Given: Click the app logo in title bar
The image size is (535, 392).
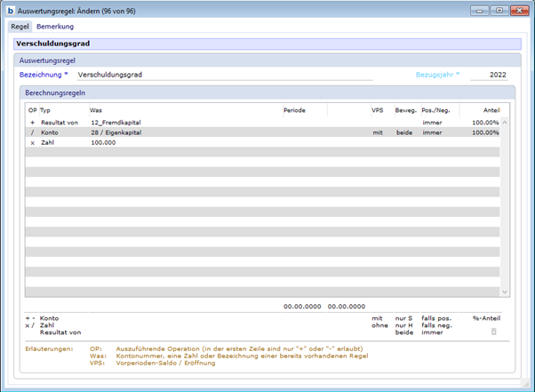Looking at the screenshot, I should [x=11, y=10].
